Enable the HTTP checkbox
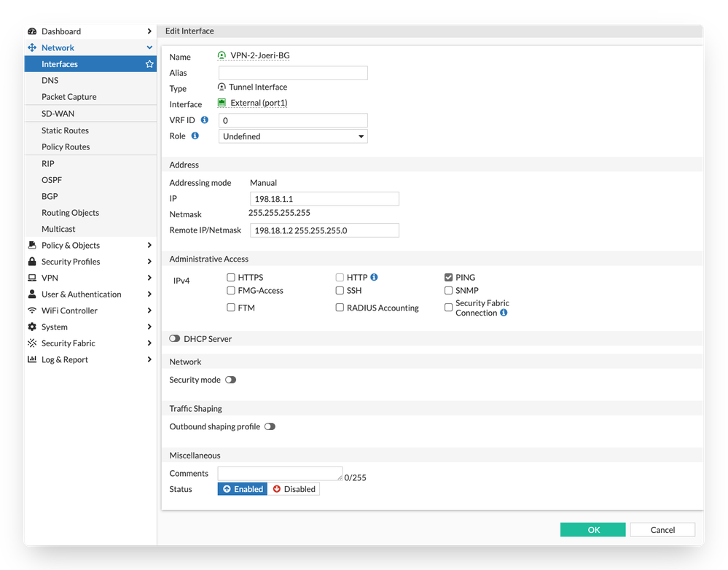Screen dimensions: 728x570 point(340,277)
